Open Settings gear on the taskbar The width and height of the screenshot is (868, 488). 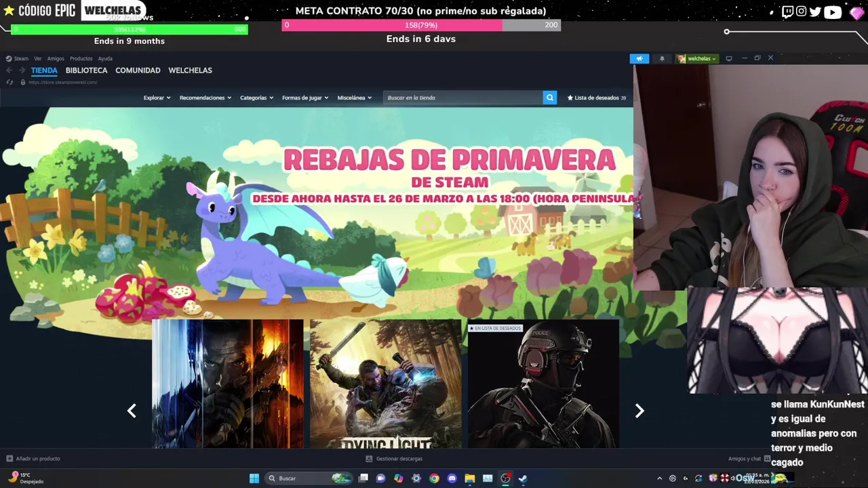coord(416,479)
